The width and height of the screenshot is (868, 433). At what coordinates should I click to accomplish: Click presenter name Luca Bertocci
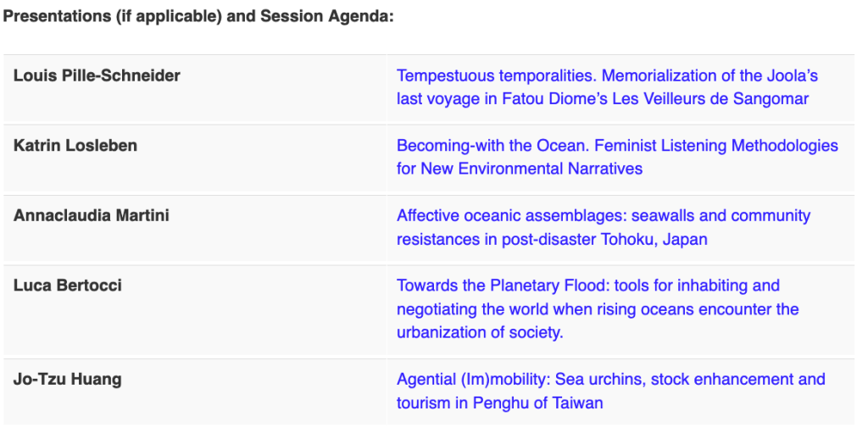pos(68,286)
